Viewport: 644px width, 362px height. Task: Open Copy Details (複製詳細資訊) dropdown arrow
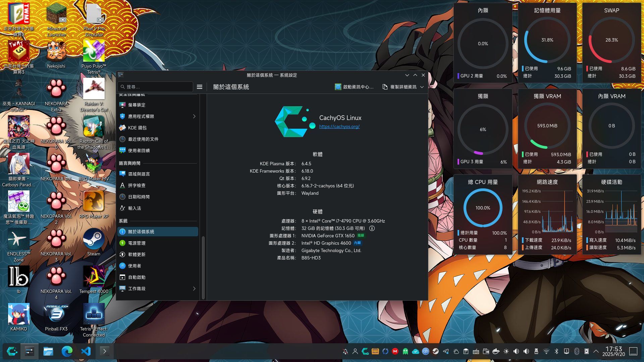click(422, 87)
